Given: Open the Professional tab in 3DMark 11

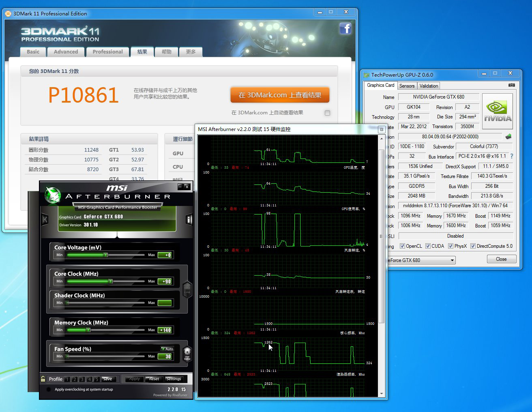Looking at the screenshot, I should click(x=107, y=52).
